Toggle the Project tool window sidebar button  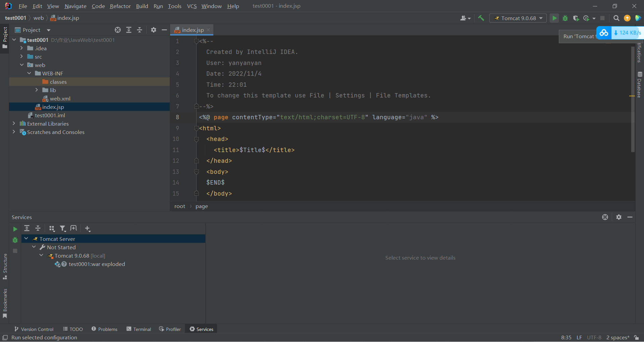click(x=5, y=37)
